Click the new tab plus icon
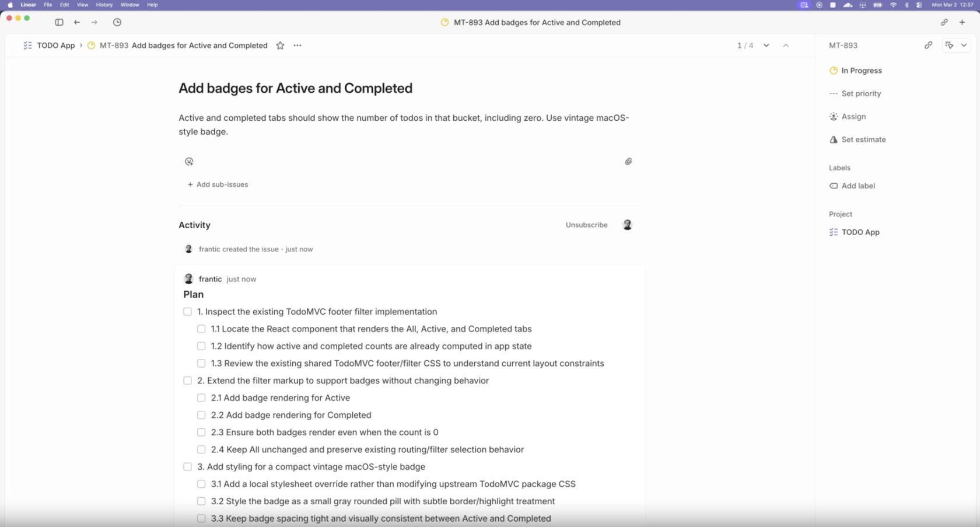980x527 pixels. [962, 22]
